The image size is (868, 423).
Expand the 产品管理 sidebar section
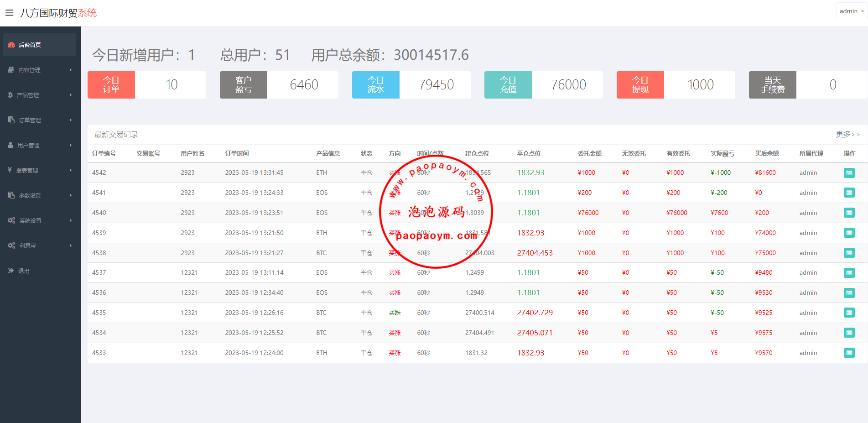click(x=40, y=95)
